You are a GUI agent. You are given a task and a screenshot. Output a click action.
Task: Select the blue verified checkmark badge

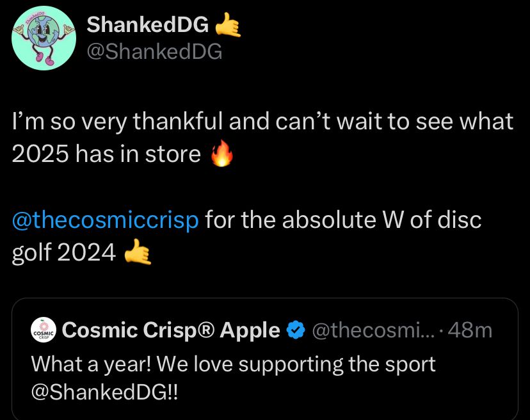(x=294, y=330)
